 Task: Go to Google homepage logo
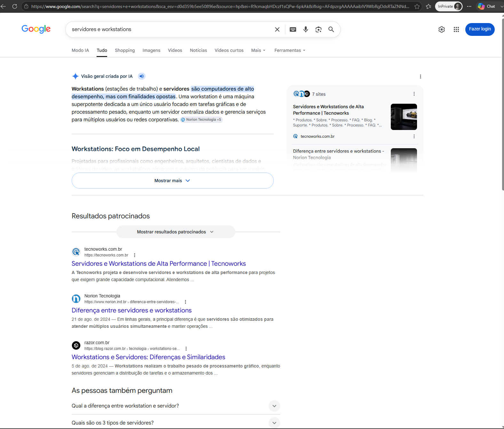coord(36,29)
